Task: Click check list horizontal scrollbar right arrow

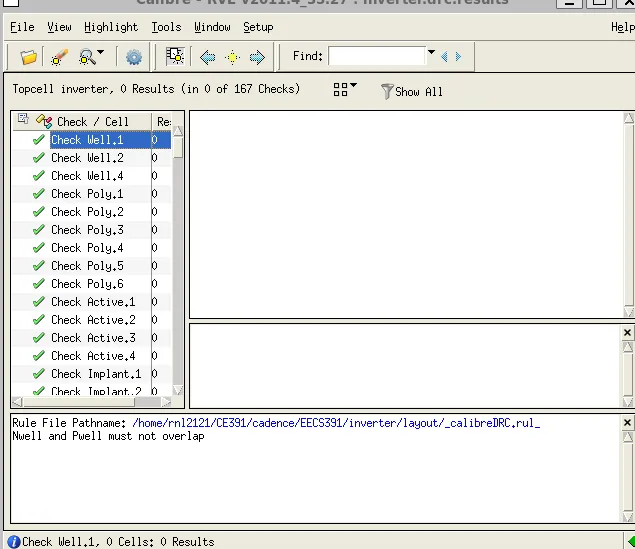Action: point(166,402)
